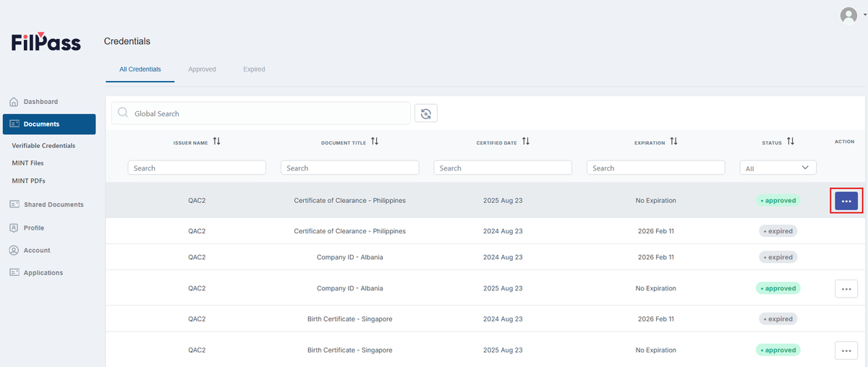The width and height of the screenshot is (868, 367).
Task: Expand the Status filter dropdown
Action: pos(778,168)
